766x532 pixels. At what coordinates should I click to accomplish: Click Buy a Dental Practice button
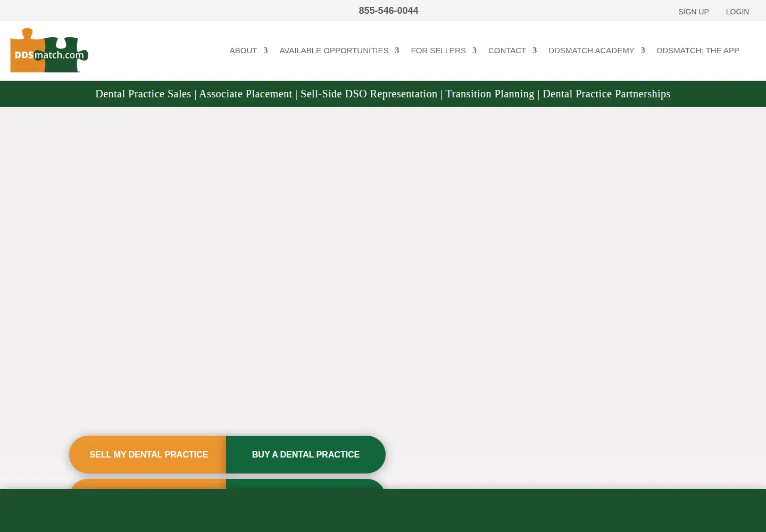[306, 454]
